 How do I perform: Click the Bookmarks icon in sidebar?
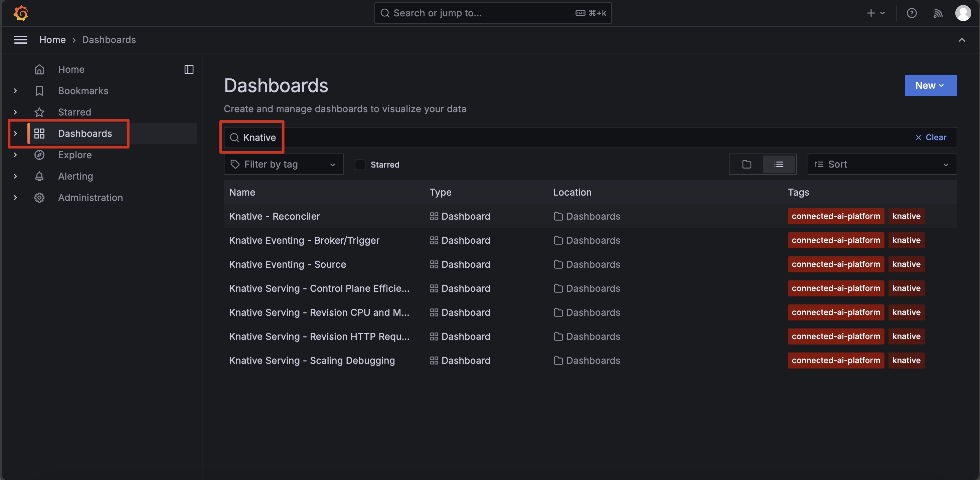click(39, 90)
